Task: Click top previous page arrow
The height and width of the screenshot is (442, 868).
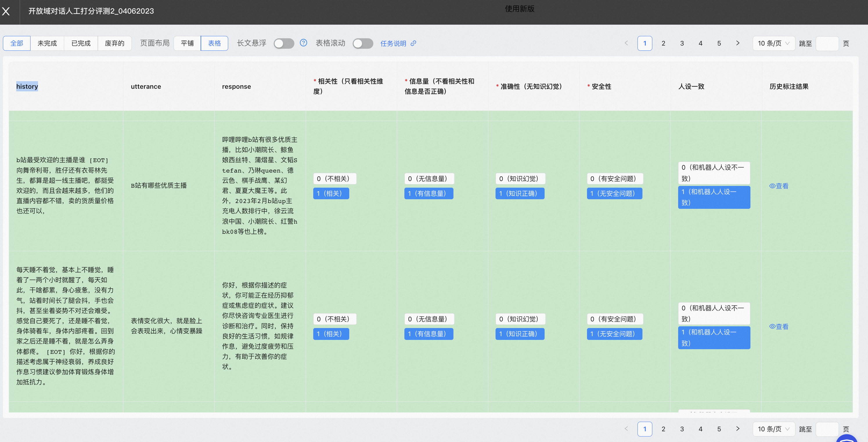Action: (626, 43)
